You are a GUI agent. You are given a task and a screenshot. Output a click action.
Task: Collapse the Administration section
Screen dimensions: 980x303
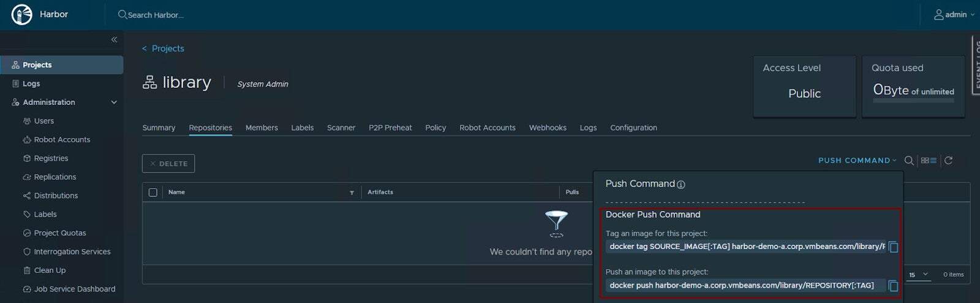pyautogui.click(x=114, y=102)
